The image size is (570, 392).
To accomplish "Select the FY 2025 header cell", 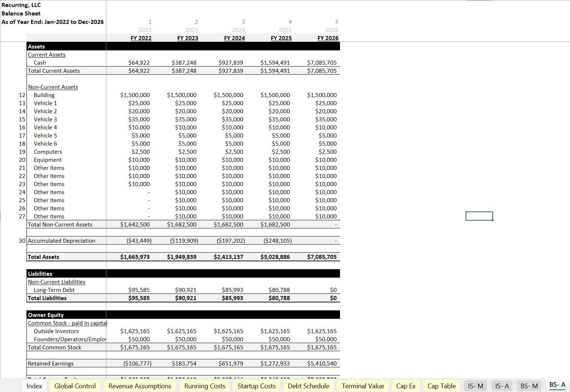I will [281, 38].
